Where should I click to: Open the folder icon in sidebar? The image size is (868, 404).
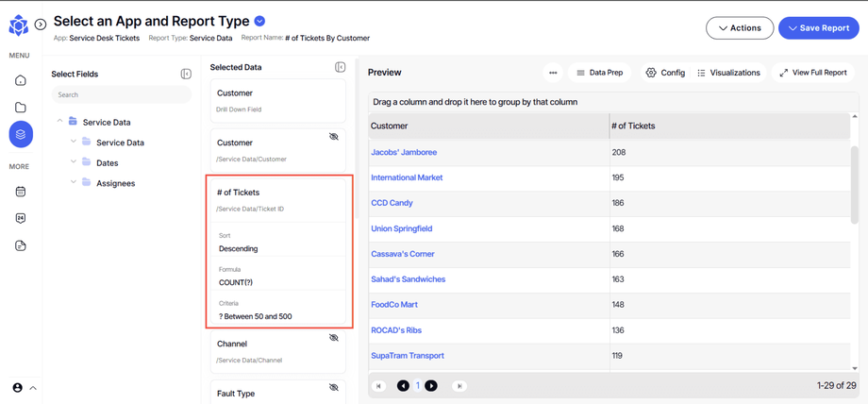click(x=21, y=108)
